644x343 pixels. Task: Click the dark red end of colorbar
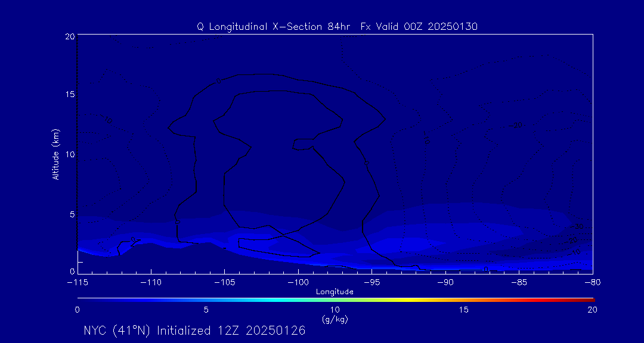pos(590,300)
